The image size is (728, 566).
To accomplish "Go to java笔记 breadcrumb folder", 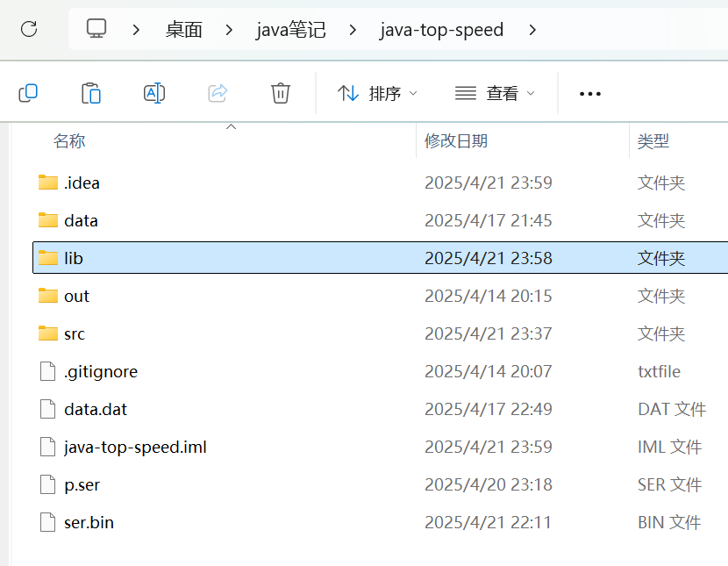I will [291, 30].
